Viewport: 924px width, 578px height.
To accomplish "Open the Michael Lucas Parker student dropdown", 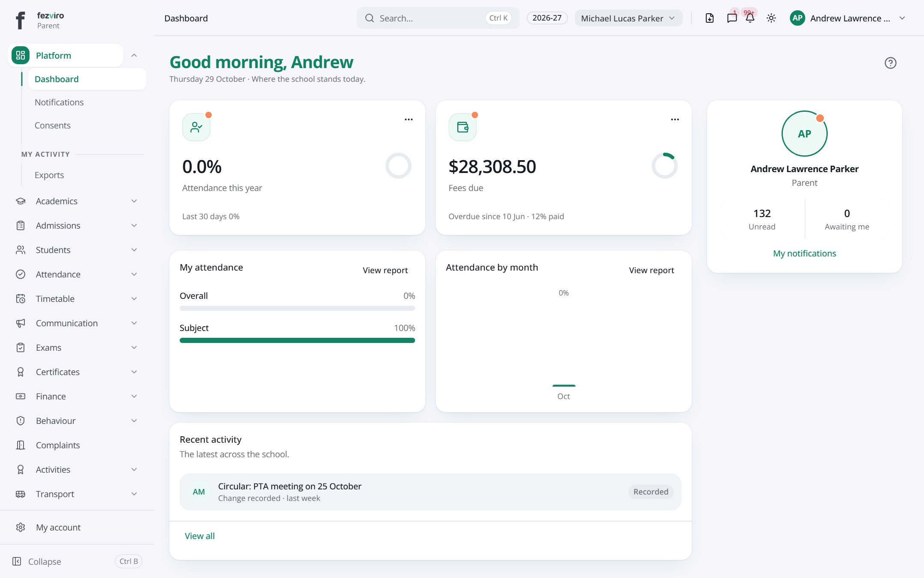I will [x=628, y=18].
